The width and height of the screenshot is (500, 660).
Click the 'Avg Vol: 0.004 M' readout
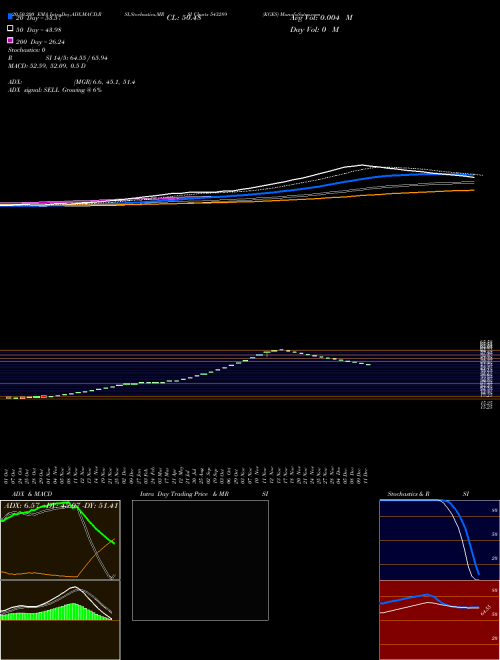pos(321,18)
